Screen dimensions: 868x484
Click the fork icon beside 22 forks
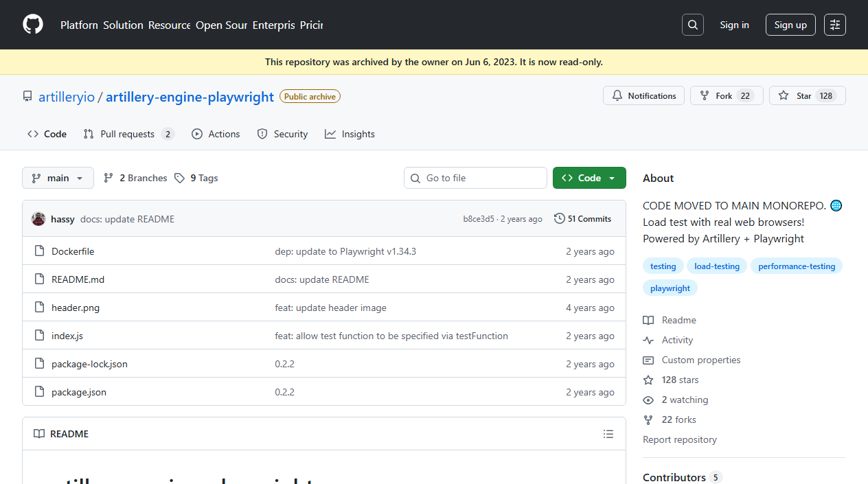pos(648,419)
